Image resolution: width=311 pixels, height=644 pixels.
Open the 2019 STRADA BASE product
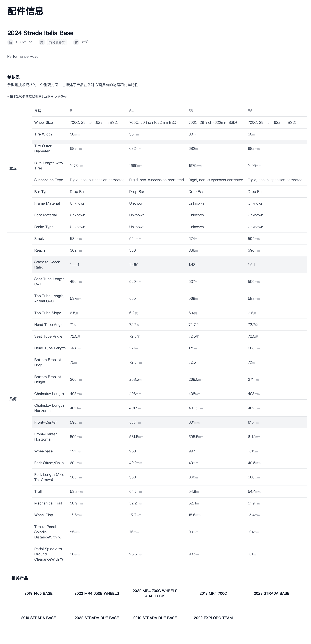tap(38, 618)
